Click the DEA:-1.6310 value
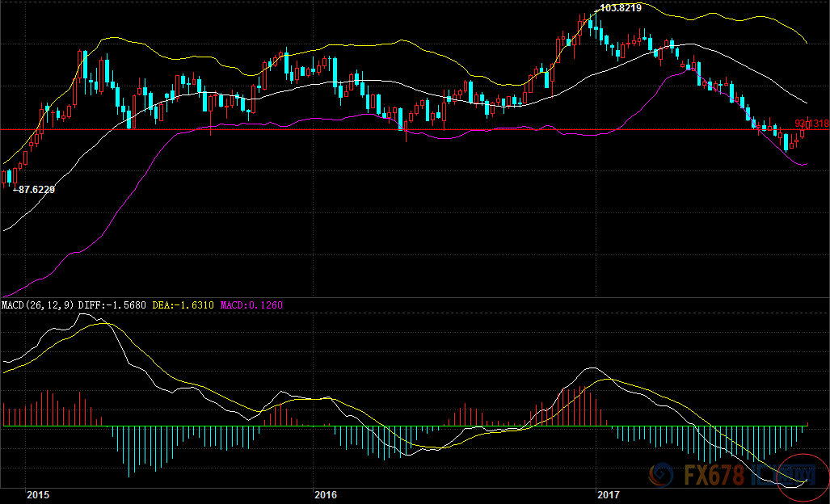Screen dimensions: 830x504 point(183,305)
